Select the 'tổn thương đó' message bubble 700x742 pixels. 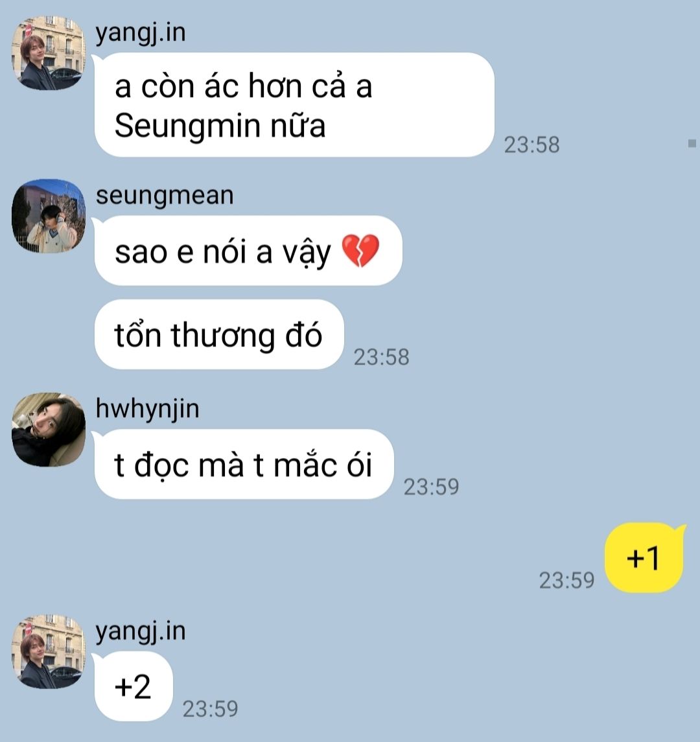(219, 334)
